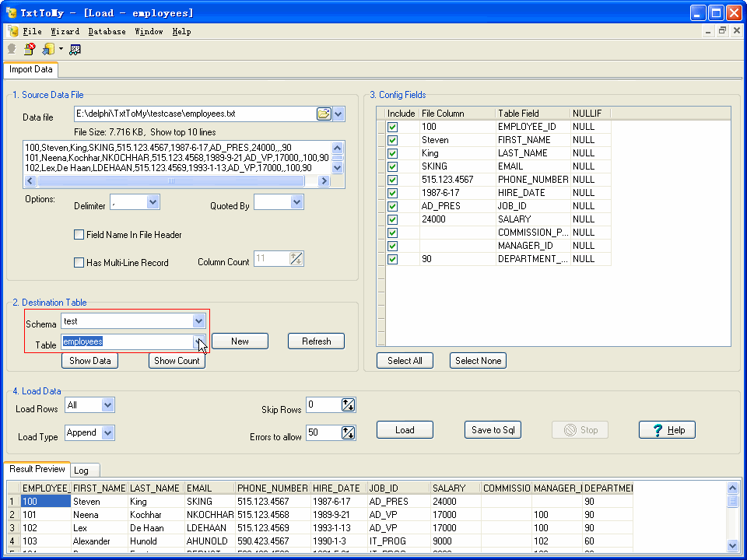747x560 pixels.
Task: Uncheck Include for MANAGER_ID field
Action: pyautogui.click(x=392, y=247)
